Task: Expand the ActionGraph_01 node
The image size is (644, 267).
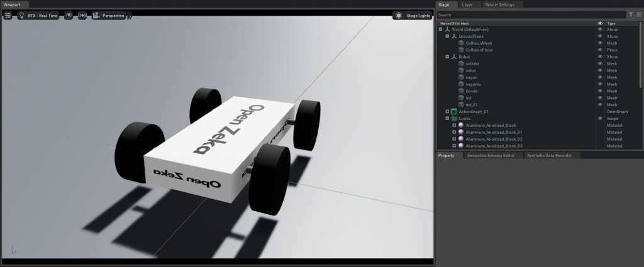Action: coord(447,112)
